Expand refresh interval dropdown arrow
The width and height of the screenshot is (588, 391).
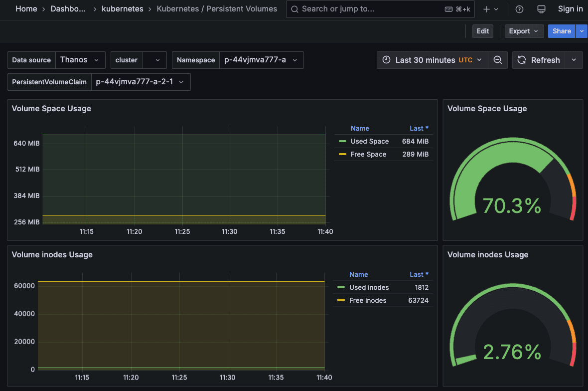tap(574, 60)
